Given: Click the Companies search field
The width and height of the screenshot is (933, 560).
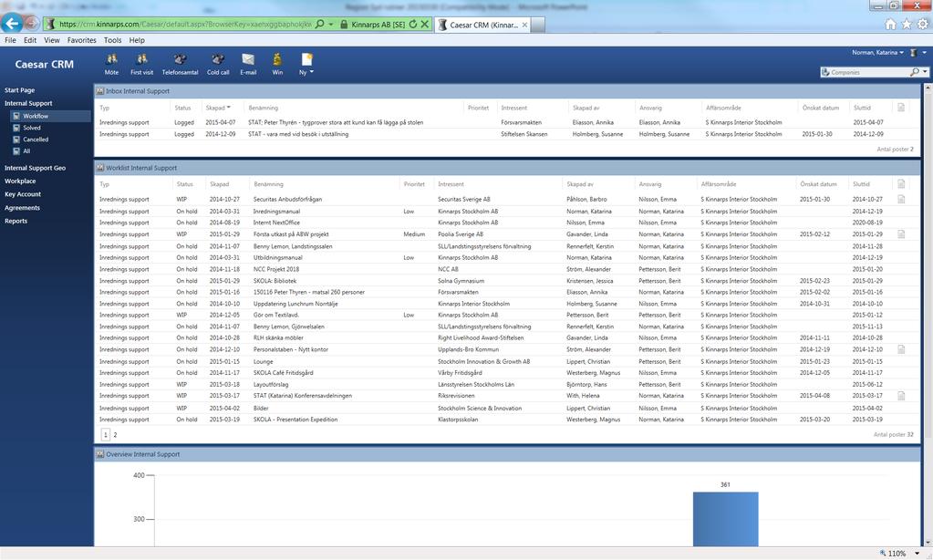Looking at the screenshot, I should pos(868,72).
